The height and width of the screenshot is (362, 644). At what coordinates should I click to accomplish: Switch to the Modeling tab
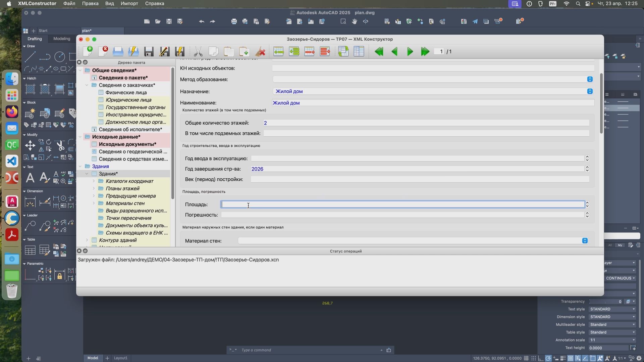[x=61, y=39]
